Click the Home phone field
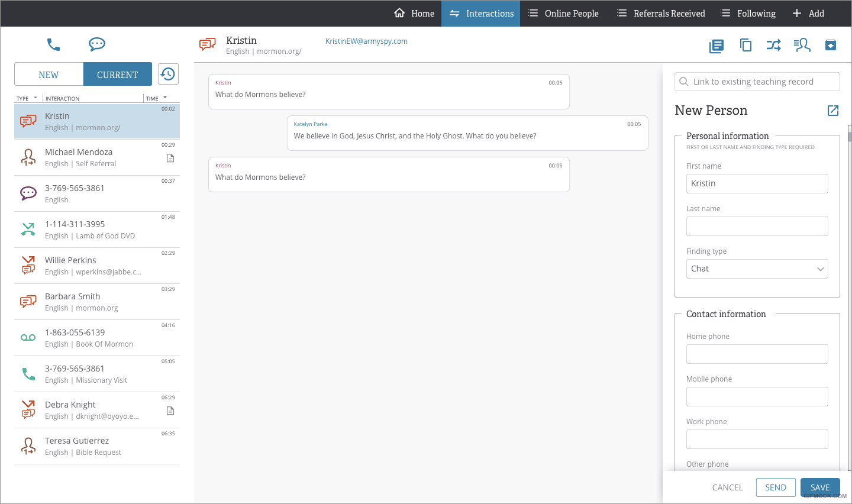 757,354
